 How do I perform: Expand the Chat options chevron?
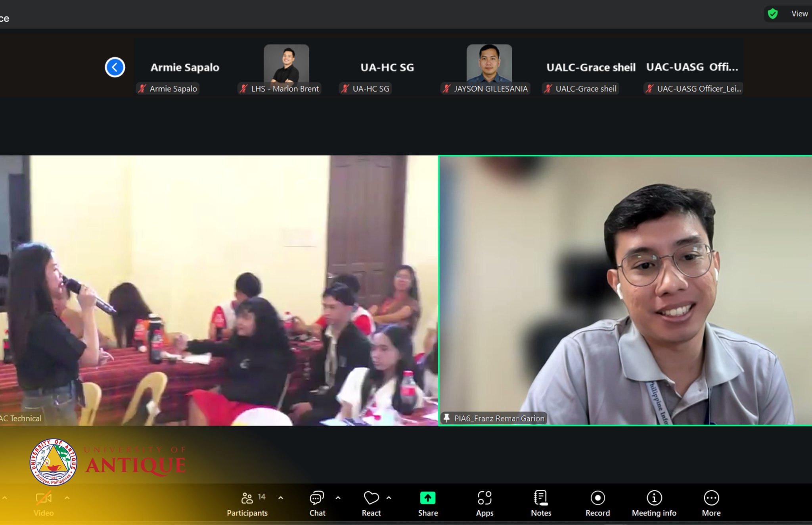tap(338, 498)
